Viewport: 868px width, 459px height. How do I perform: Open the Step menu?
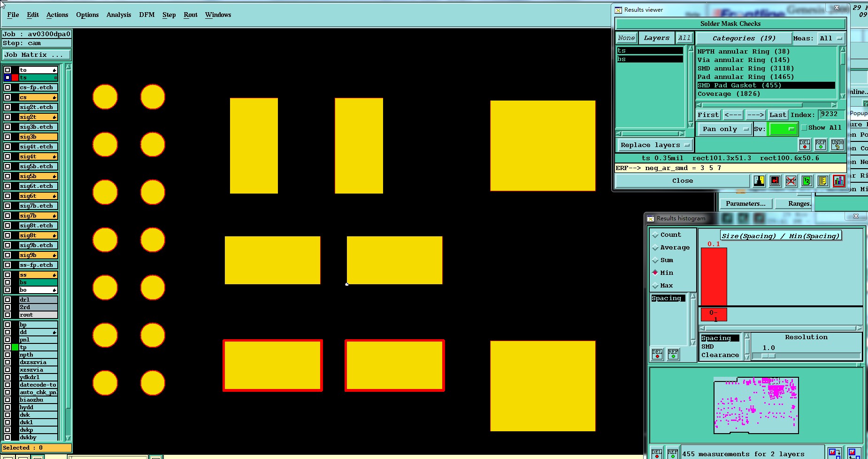pos(169,15)
